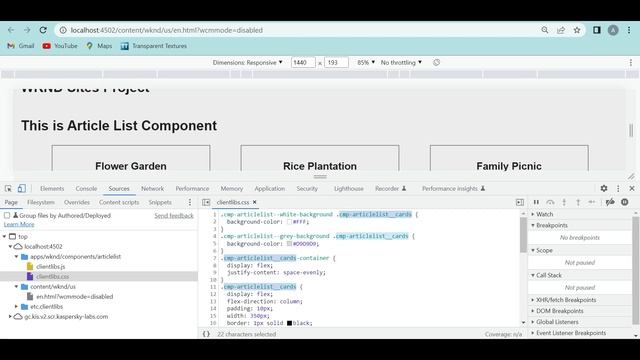640x360 pixels.
Task: Open the Transparent Textures bookmark
Action: click(x=154, y=46)
